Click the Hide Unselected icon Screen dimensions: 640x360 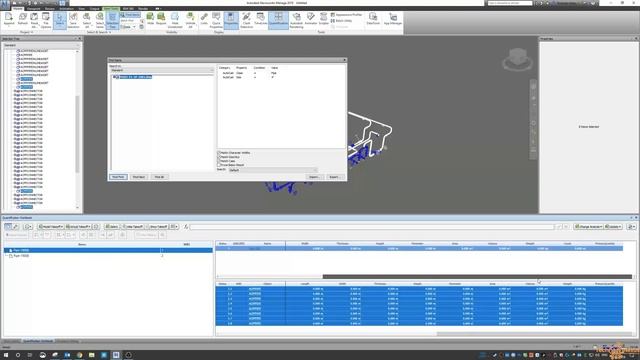(175, 19)
